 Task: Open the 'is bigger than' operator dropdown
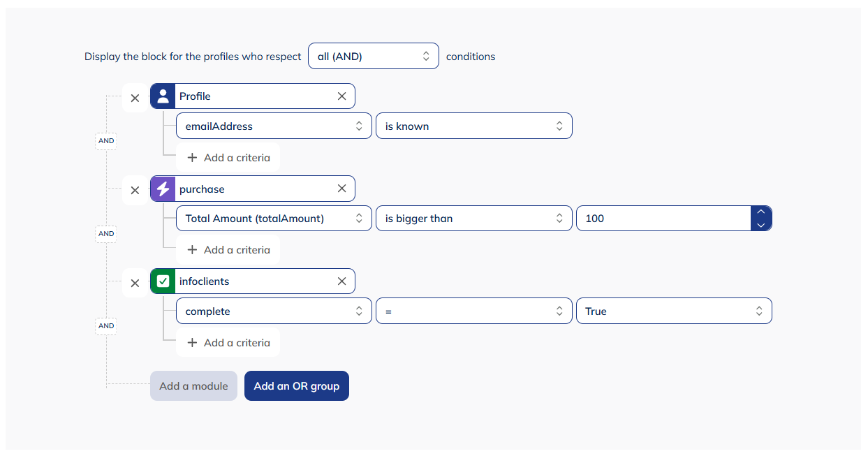tap(473, 218)
